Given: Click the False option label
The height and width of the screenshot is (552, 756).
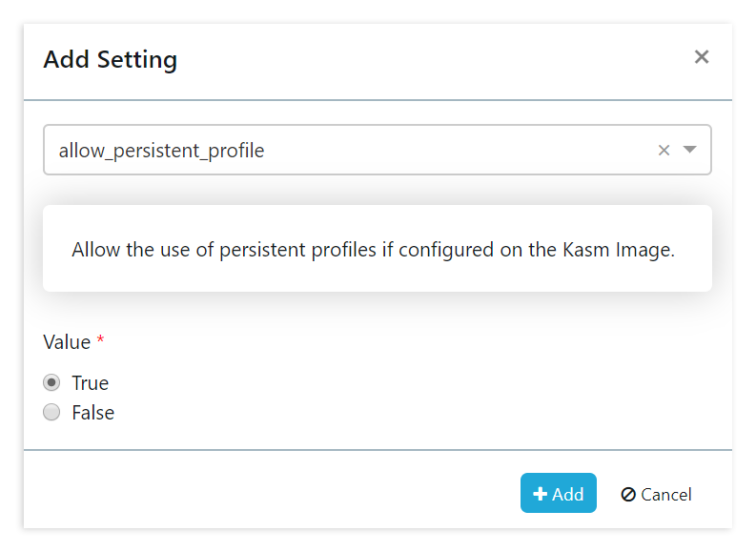Looking at the screenshot, I should coord(93,412).
